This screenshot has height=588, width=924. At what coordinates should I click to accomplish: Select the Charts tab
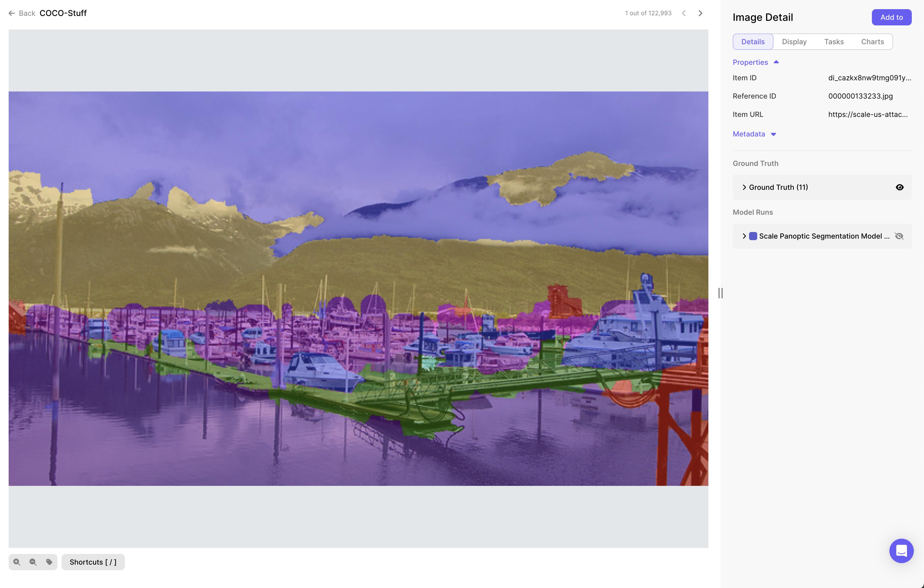872,41
